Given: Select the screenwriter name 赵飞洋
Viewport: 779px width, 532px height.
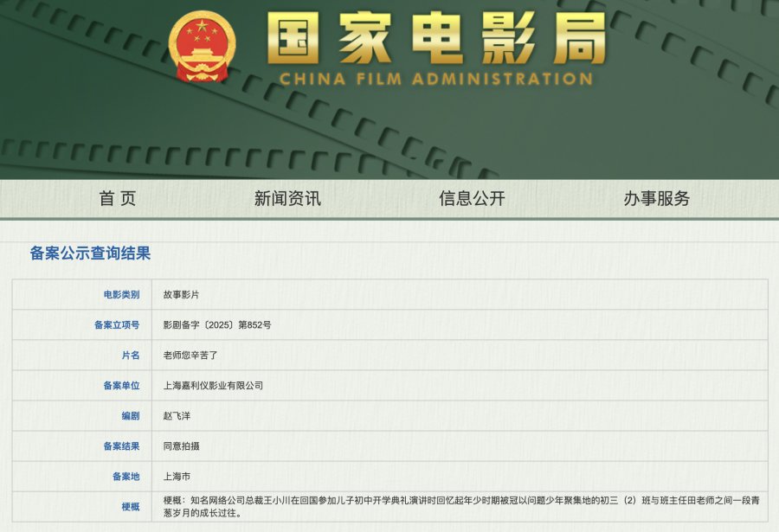Looking at the screenshot, I should [x=177, y=416].
